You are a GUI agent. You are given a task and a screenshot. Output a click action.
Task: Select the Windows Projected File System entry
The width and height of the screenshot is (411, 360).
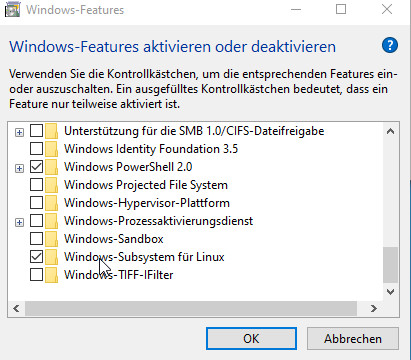coord(146,185)
